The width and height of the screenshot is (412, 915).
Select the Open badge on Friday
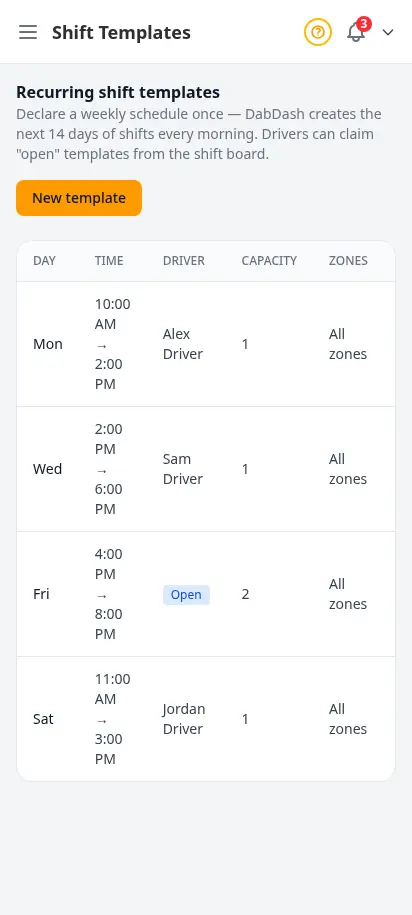[186, 595]
